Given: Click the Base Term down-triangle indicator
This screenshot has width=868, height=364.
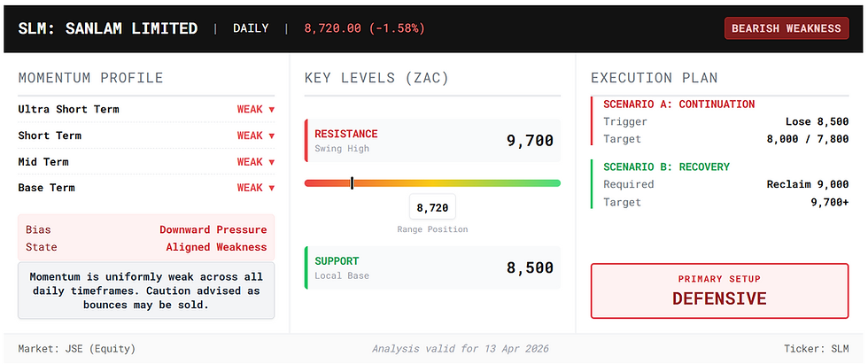Looking at the screenshot, I should (271, 188).
